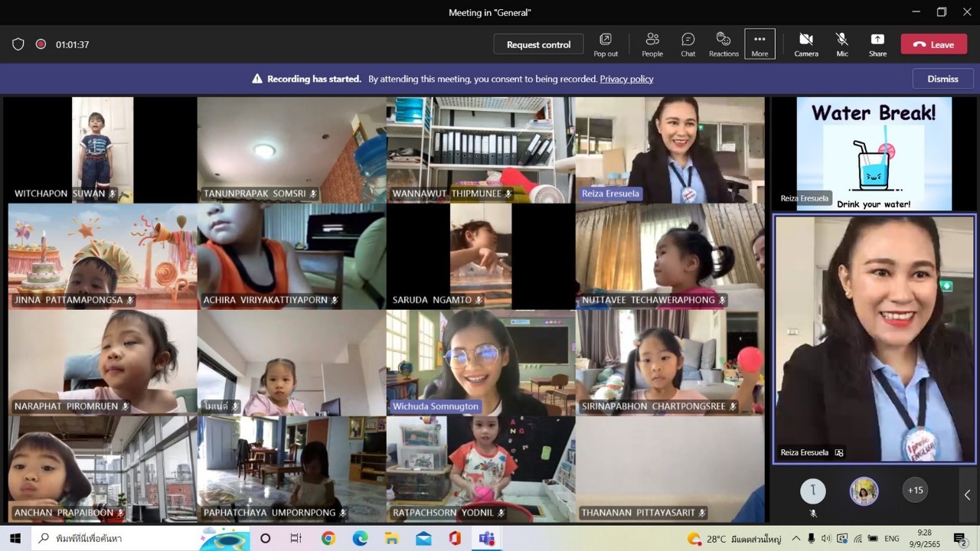Select PAPHATCHAYA UMPORNPONG video tile
980x551 pixels.
point(292,468)
